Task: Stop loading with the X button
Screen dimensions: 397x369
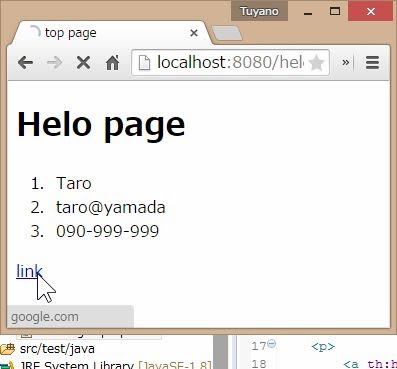Action: click(x=83, y=62)
